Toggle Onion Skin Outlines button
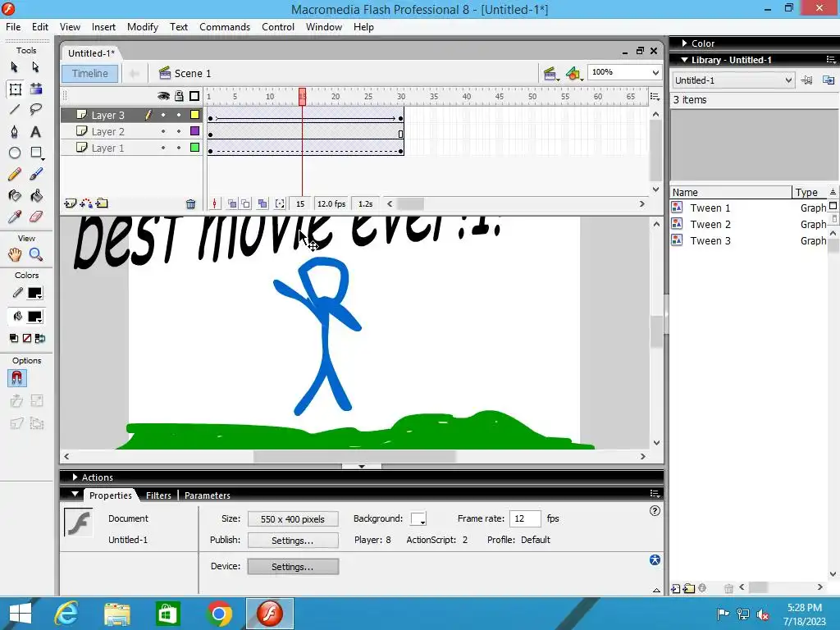 pyautogui.click(x=245, y=203)
